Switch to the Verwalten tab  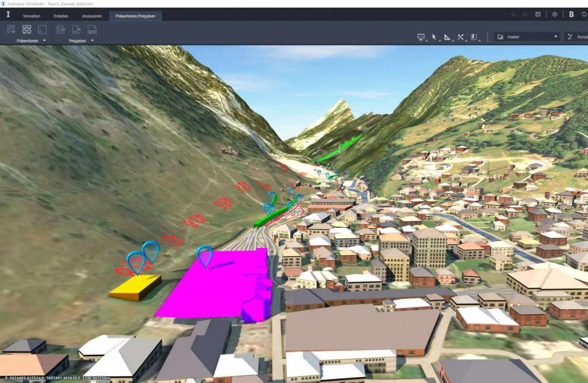click(x=31, y=16)
